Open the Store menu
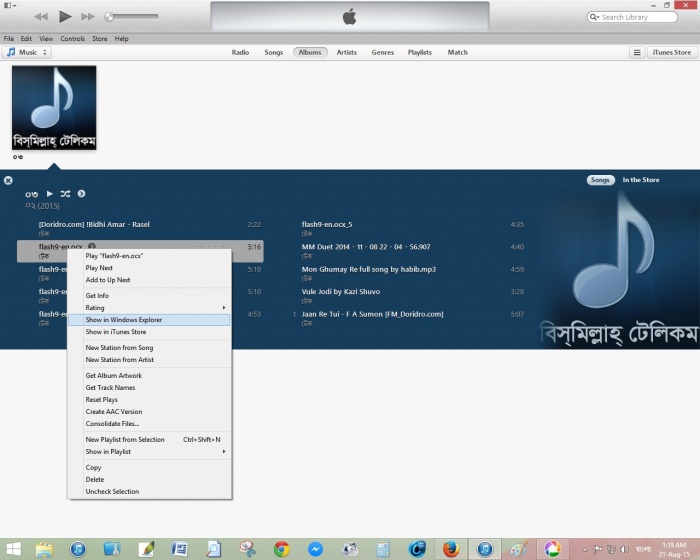 click(x=100, y=39)
